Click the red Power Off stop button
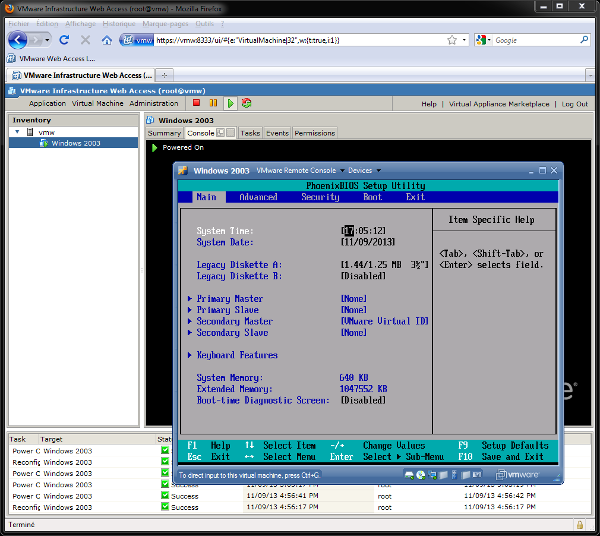Viewport: 600px width, 536px height. click(x=197, y=103)
